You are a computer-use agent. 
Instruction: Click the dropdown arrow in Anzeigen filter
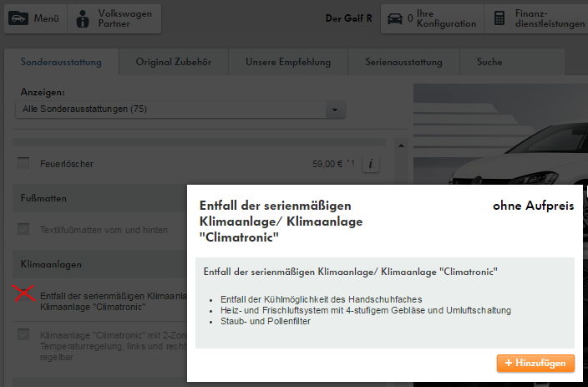click(335, 109)
